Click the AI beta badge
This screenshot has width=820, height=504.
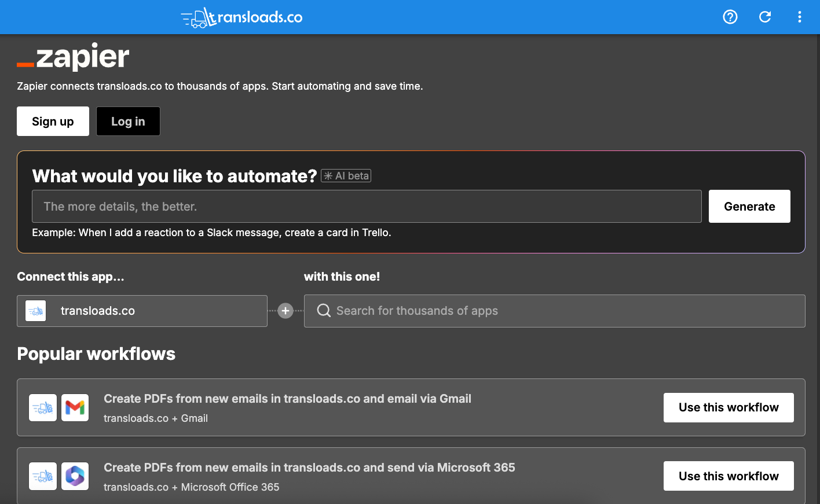(x=346, y=176)
